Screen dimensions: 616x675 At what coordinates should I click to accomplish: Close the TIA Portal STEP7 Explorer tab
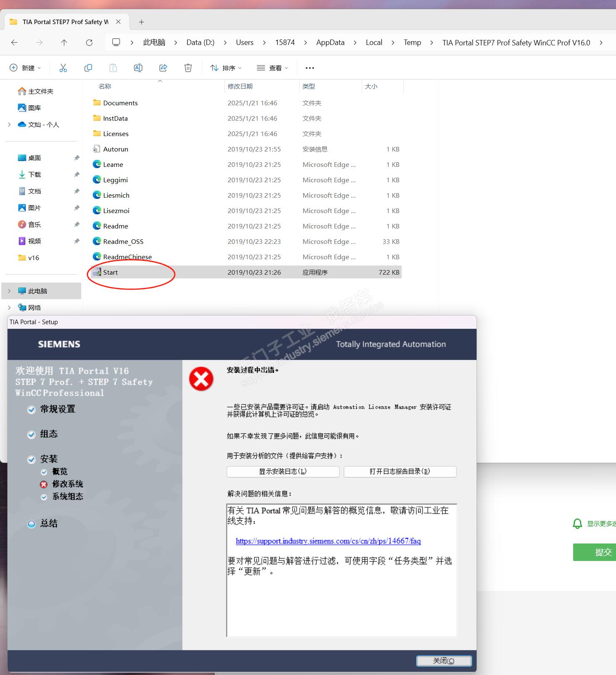119,22
